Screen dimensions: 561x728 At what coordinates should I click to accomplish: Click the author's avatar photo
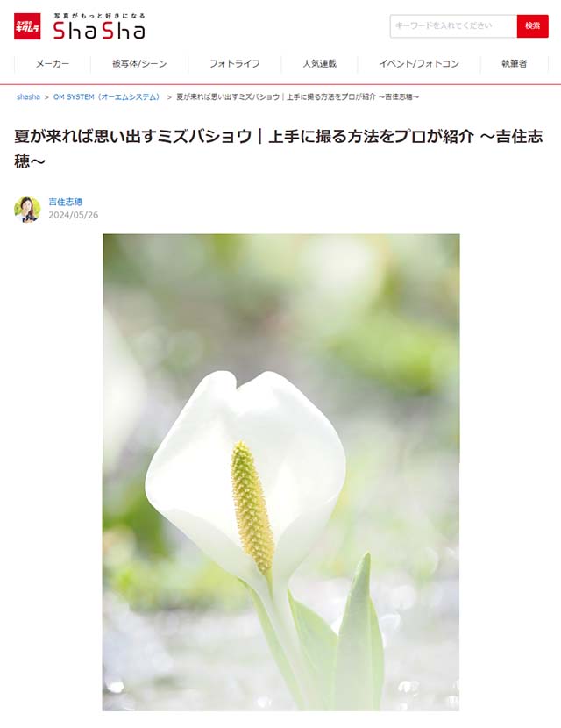[x=27, y=210]
